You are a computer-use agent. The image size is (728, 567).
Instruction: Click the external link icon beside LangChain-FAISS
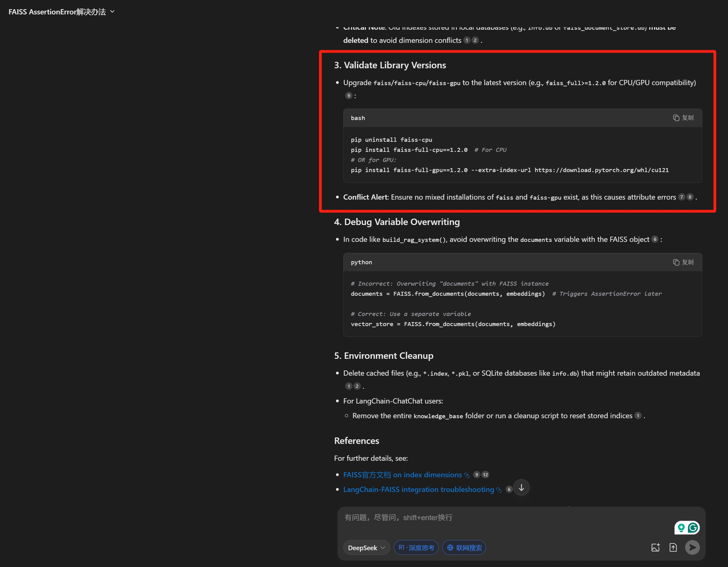click(499, 490)
